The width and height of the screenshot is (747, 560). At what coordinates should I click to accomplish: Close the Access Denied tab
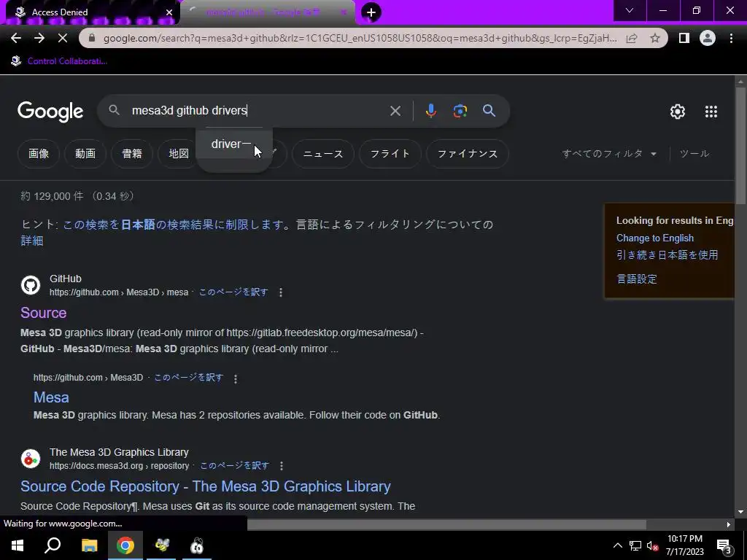click(x=169, y=12)
